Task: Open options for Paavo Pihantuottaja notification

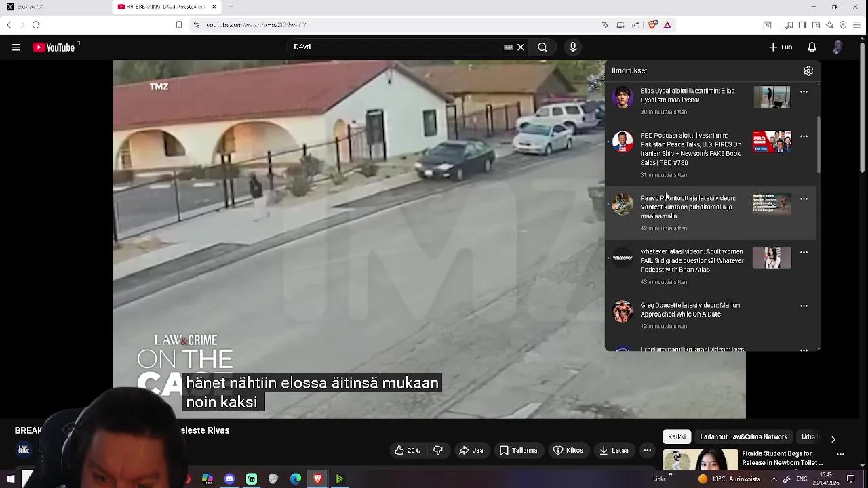Action: coord(804,199)
